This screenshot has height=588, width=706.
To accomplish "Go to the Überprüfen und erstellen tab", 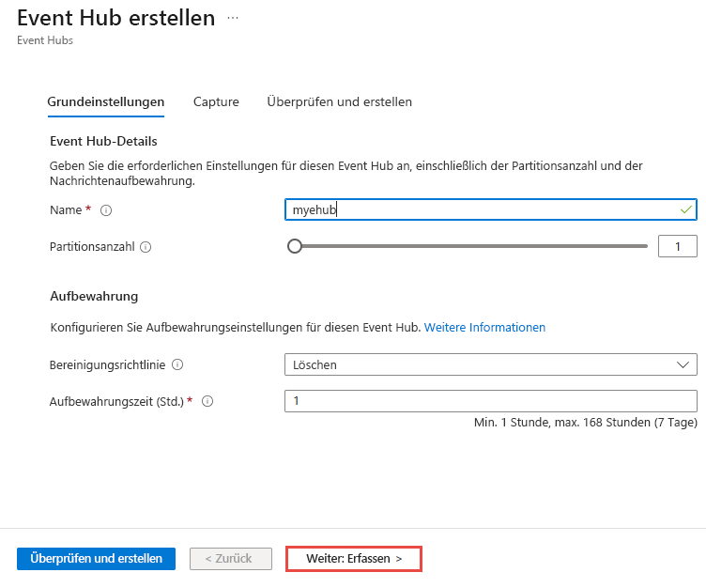I will click(x=340, y=101).
